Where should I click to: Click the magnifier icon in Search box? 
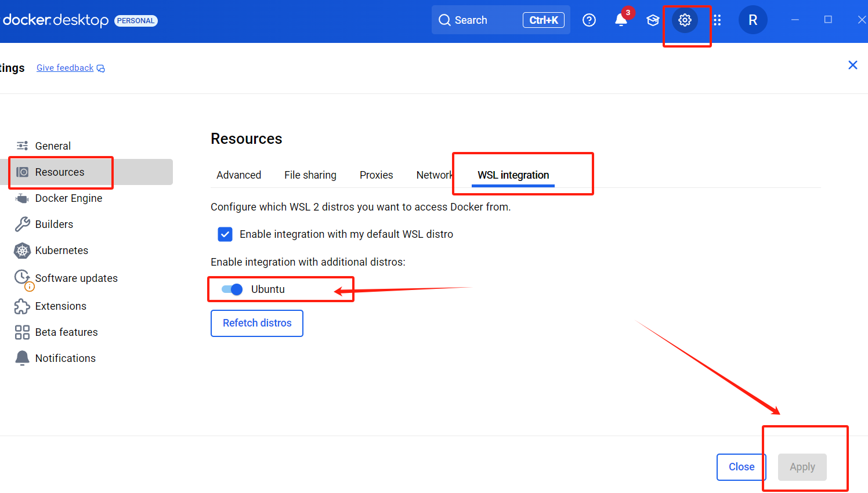pos(444,20)
